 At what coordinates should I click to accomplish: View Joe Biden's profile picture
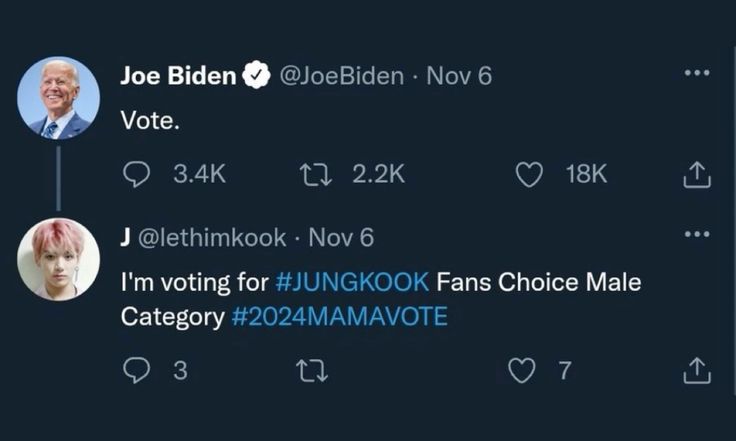[59, 97]
